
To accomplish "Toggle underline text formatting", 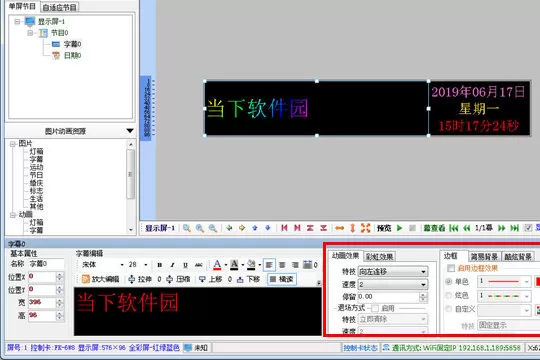I will click(185, 265).
